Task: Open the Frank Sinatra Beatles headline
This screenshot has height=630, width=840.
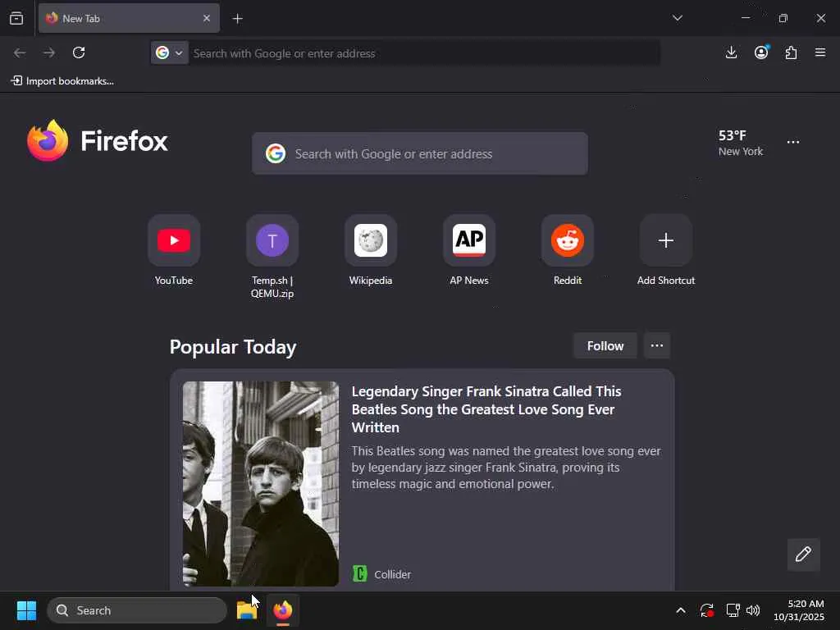Action: click(x=486, y=409)
